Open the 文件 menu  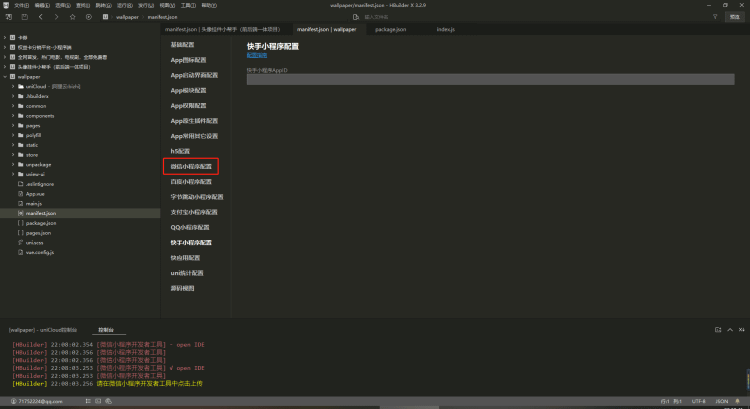pos(21,5)
